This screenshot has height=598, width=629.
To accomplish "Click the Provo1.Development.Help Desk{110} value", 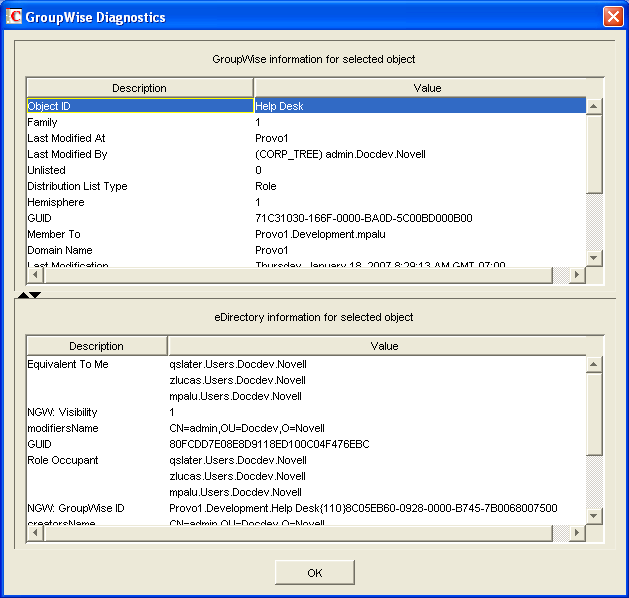I will click(x=363, y=509).
